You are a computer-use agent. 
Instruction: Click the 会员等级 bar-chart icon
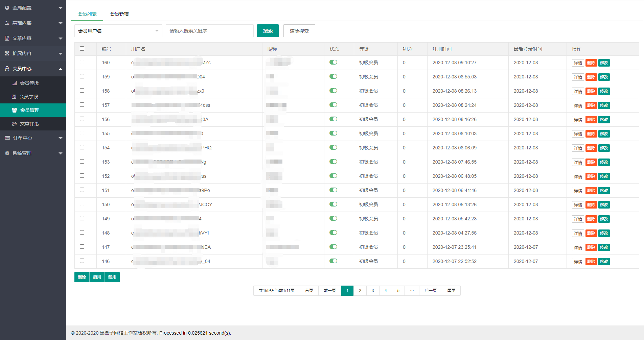(14, 83)
